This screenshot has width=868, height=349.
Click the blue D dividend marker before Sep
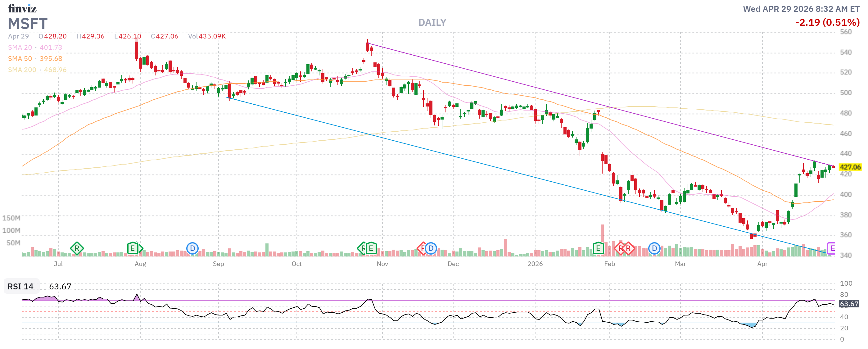[x=192, y=249]
